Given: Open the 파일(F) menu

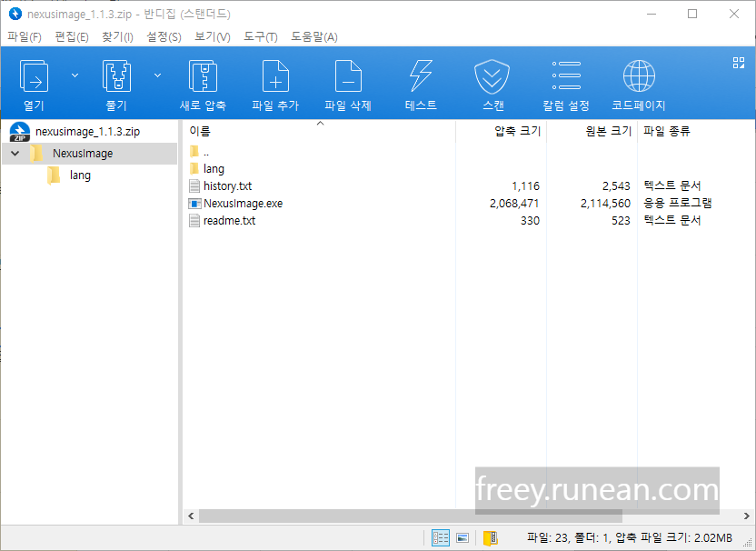Looking at the screenshot, I should coord(25,36).
